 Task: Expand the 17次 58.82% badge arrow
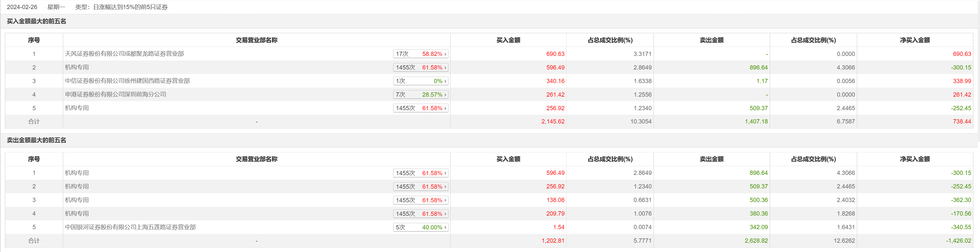446,54
